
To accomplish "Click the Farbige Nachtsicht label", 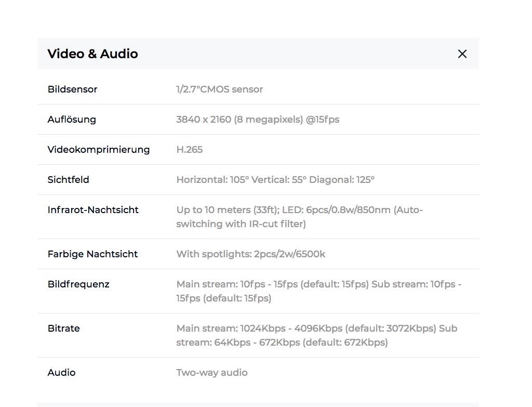I will click(92, 254).
